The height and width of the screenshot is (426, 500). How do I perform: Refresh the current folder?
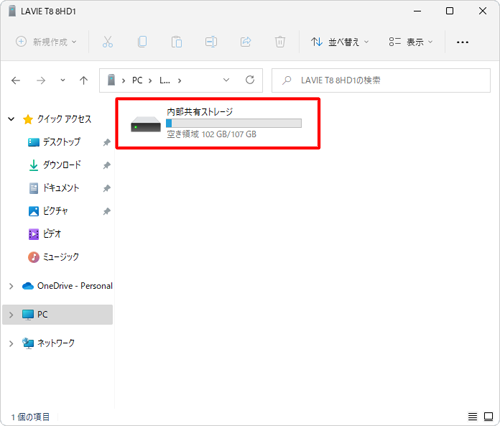pyautogui.click(x=250, y=80)
